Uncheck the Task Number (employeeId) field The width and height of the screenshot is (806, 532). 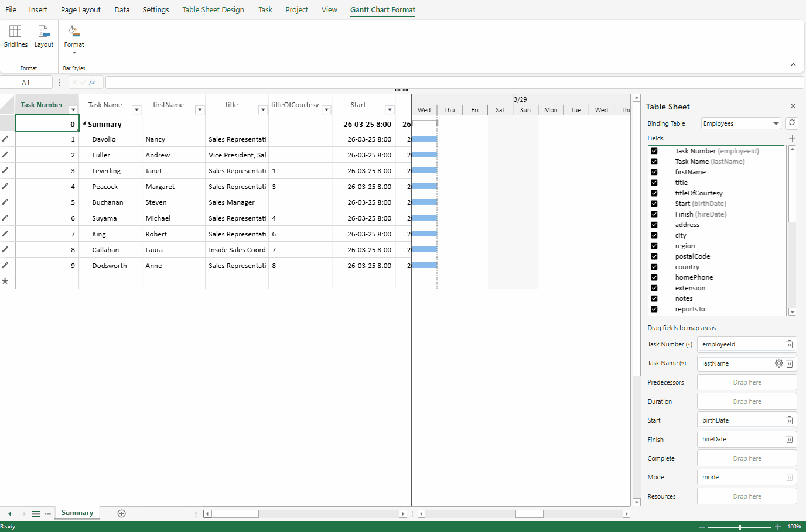pyautogui.click(x=654, y=151)
